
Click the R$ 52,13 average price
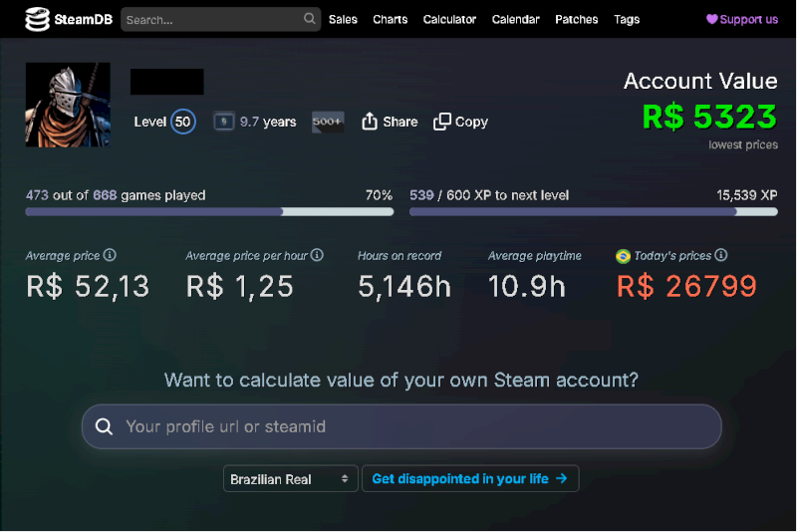tap(88, 287)
